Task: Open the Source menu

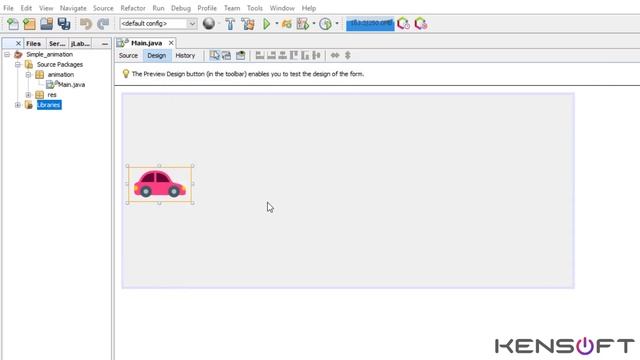Action: click(103, 8)
